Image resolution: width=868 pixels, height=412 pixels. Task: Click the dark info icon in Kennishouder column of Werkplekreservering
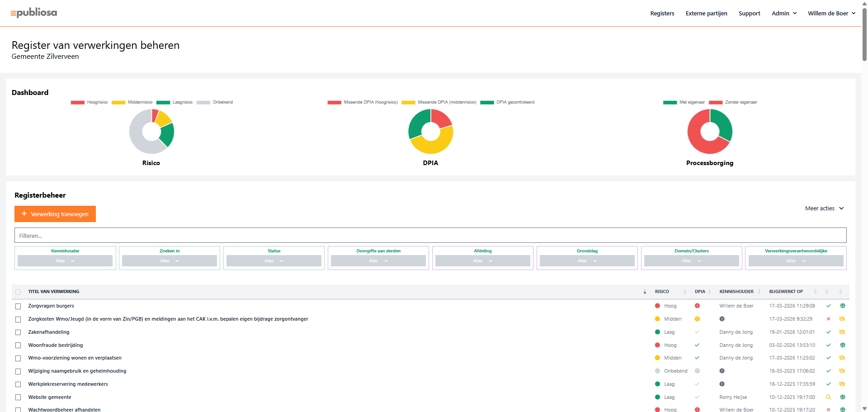pos(722,384)
